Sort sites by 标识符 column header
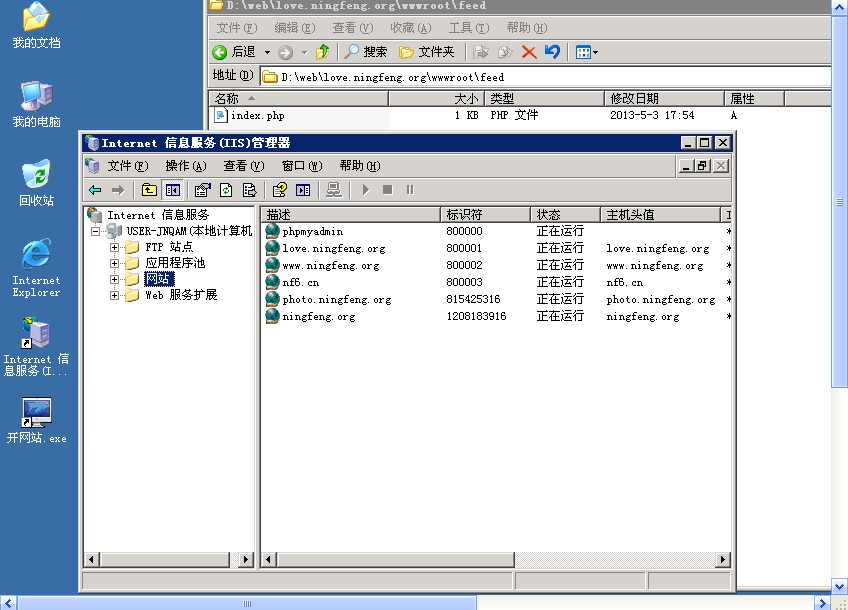The image size is (848, 610). pyautogui.click(x=486, y=215)
